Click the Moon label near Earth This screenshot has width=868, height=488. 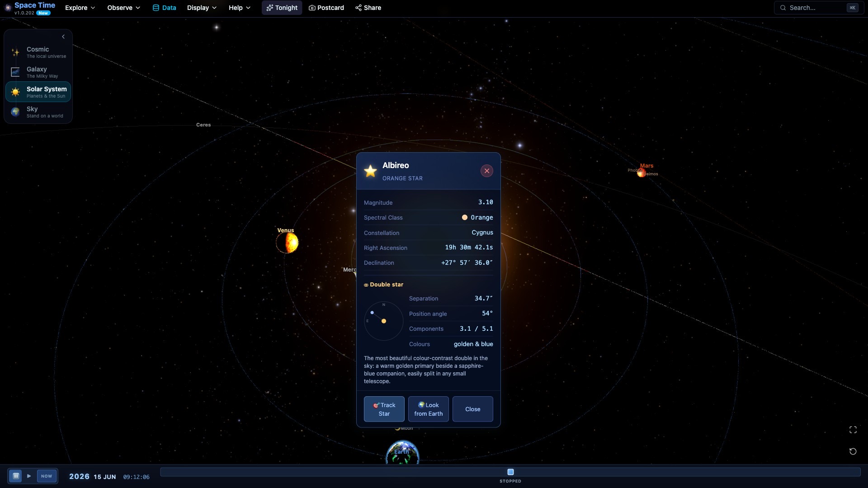[x=407, y=428]
